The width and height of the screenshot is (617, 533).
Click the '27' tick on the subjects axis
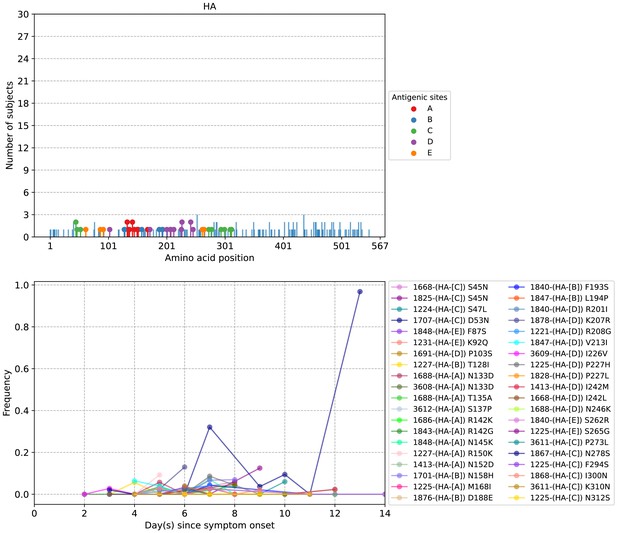(23, 37)
